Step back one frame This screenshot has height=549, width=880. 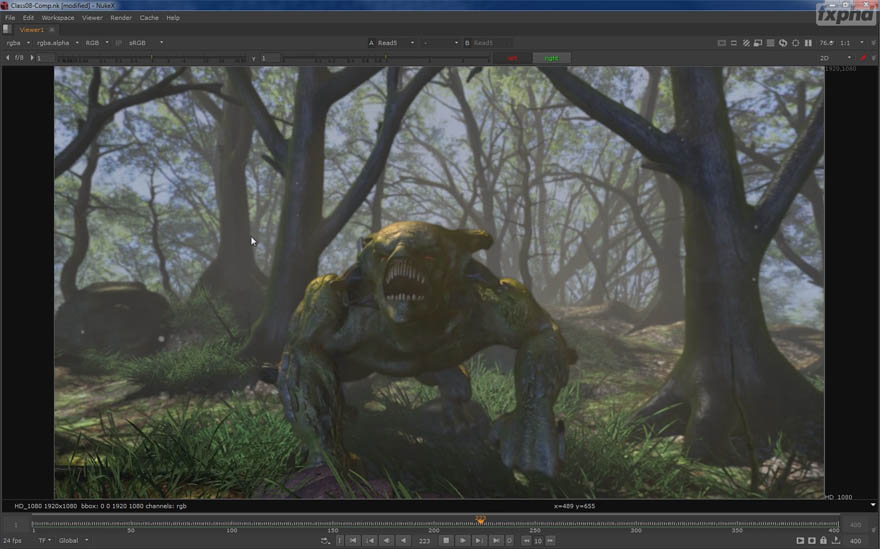click(x=387, y=541)
